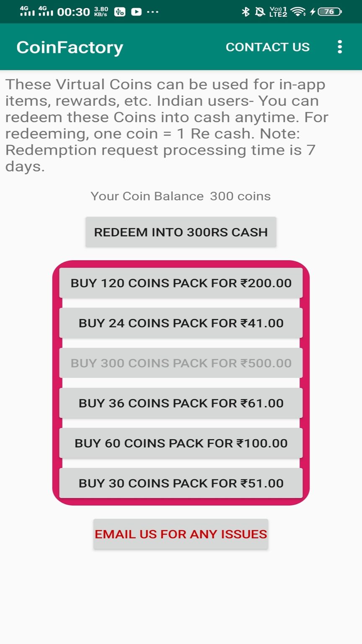
Task: Buy the 120 coins pack for ₹200
Action: tap(181, 283)
